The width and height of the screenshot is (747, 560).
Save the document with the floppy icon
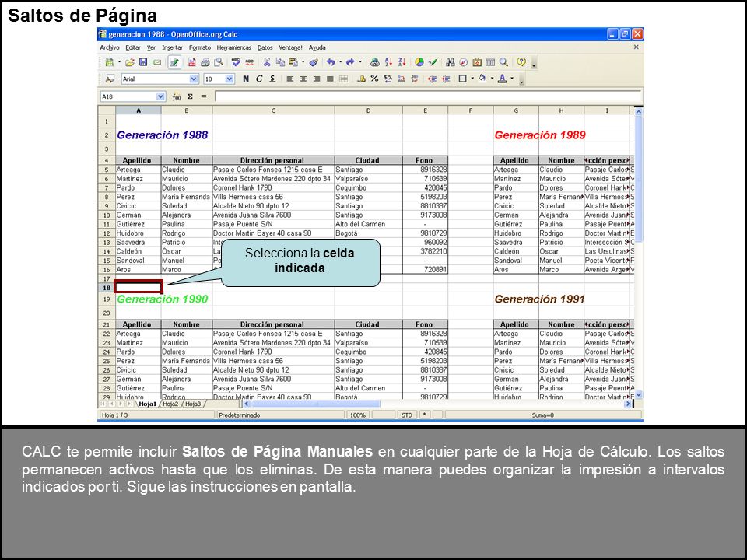tap(143, 62)
